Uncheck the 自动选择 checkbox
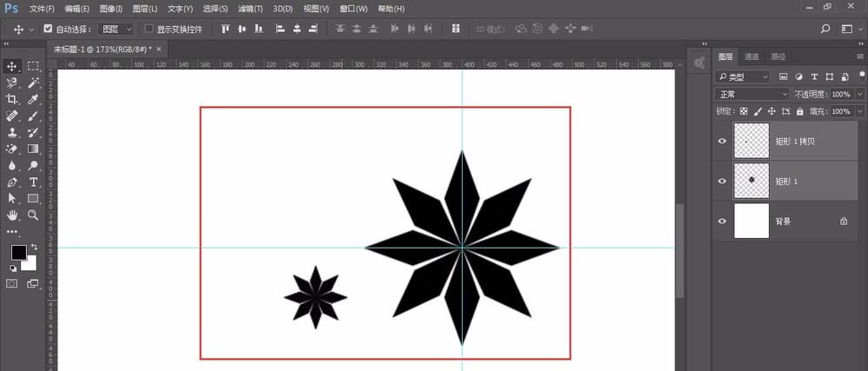This screenshot has height=371, width=868. click(48, 29)
